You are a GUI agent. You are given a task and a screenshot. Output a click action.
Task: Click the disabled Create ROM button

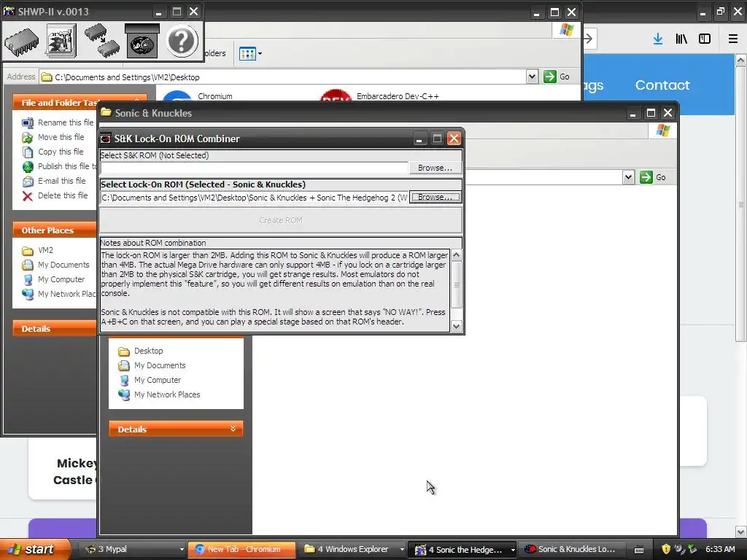tap(281, 220)
